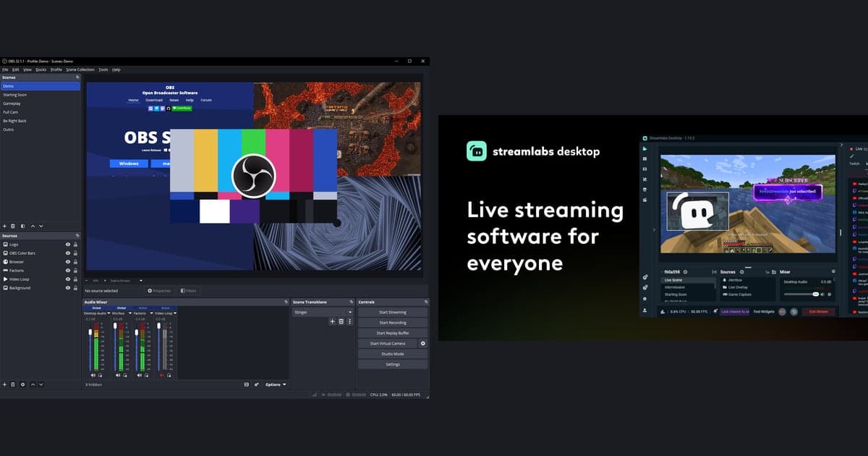Open the Scene Collection menu
The width and height of the screenshot is (868, 456).
80,69
